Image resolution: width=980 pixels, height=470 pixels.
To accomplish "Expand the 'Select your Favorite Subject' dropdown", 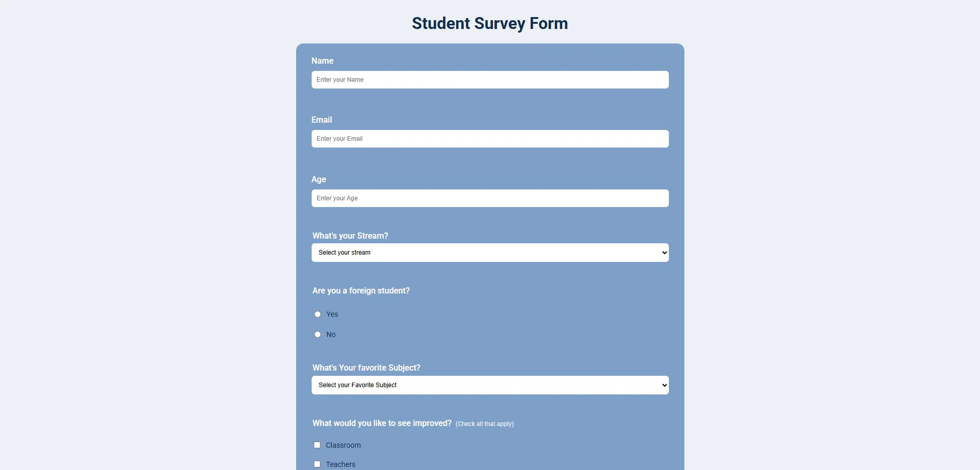I will [490, 385].
